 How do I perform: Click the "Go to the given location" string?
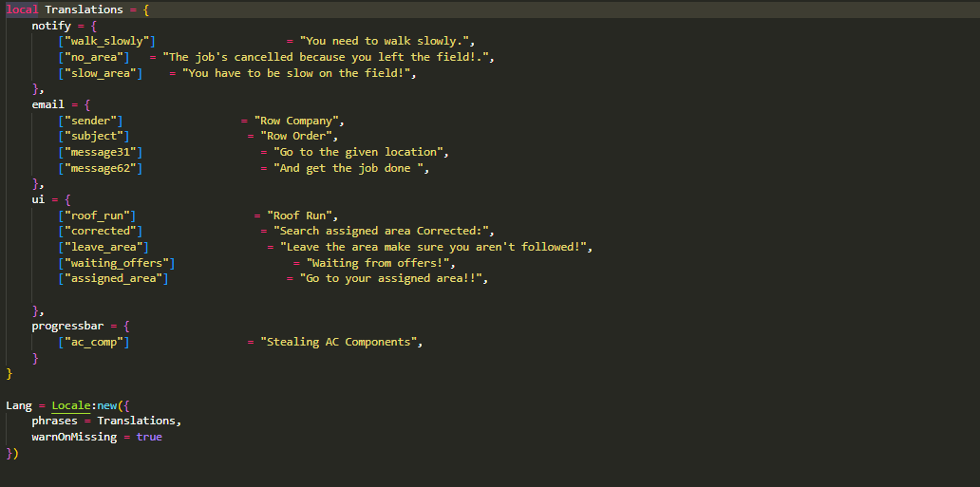tap(360, 152)
